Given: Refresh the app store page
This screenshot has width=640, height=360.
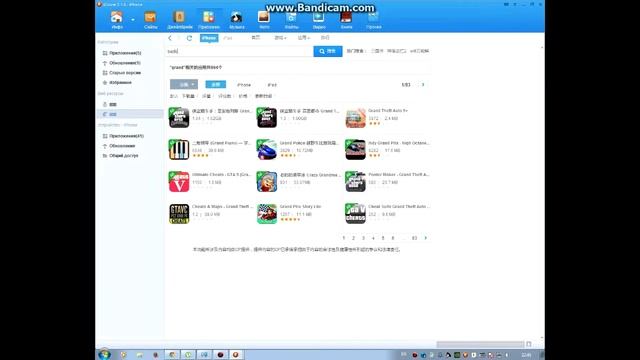Looking at the screenshot, I should pyautogui.click(x=189, y=38).
